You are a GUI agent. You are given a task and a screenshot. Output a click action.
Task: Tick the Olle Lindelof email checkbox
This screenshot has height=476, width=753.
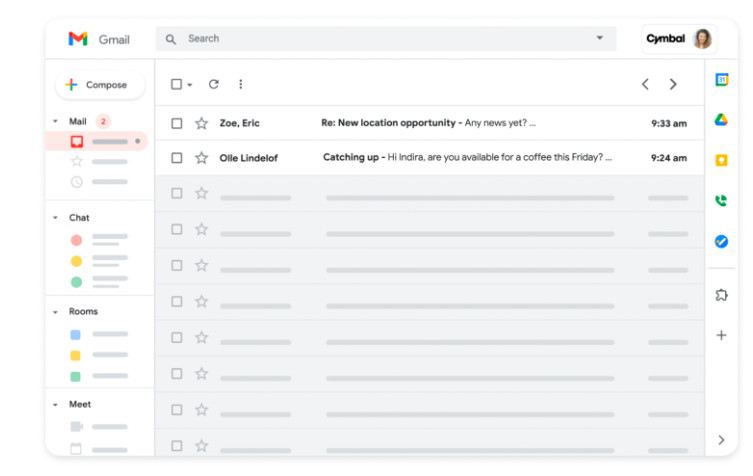point(177,158)
